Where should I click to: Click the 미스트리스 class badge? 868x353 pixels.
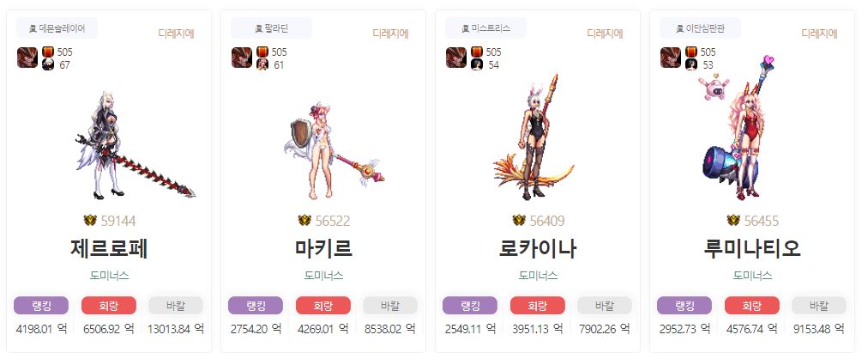485,28
